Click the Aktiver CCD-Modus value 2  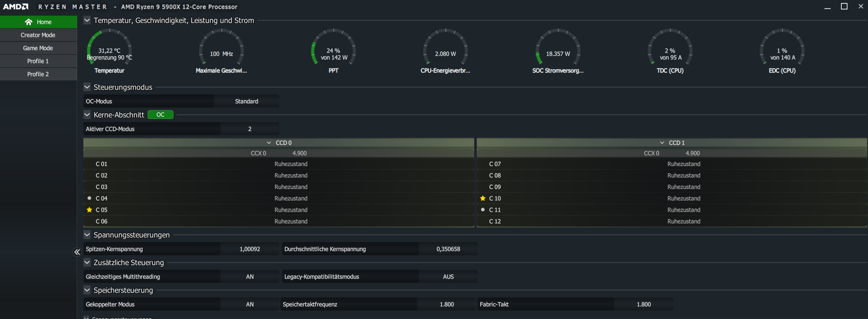pyautogui.click(x=250, y=129)
